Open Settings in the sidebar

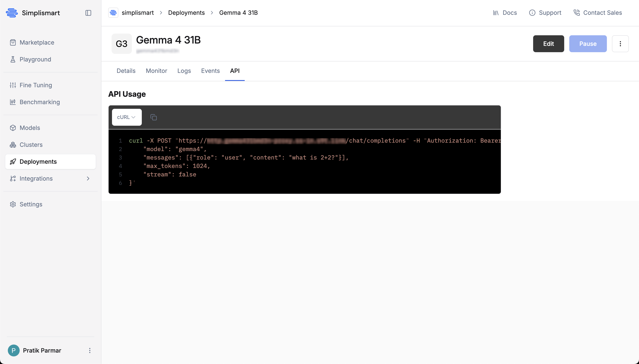point(50,204)
